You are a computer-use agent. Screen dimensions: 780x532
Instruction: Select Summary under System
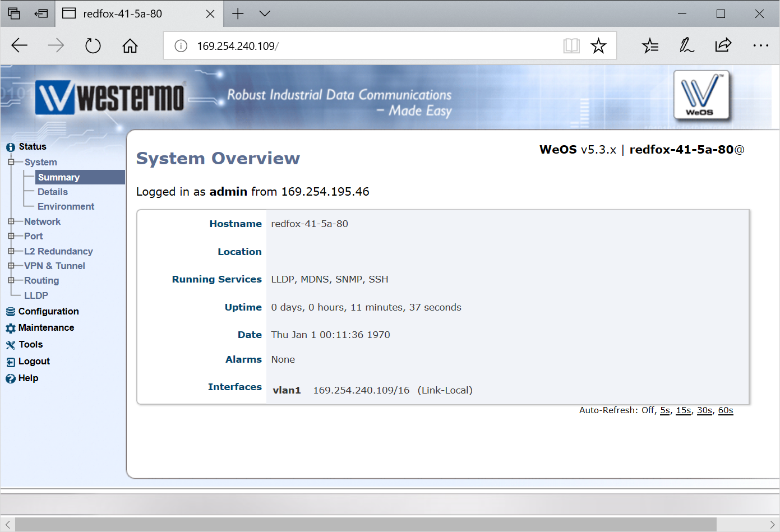[80, 177]
